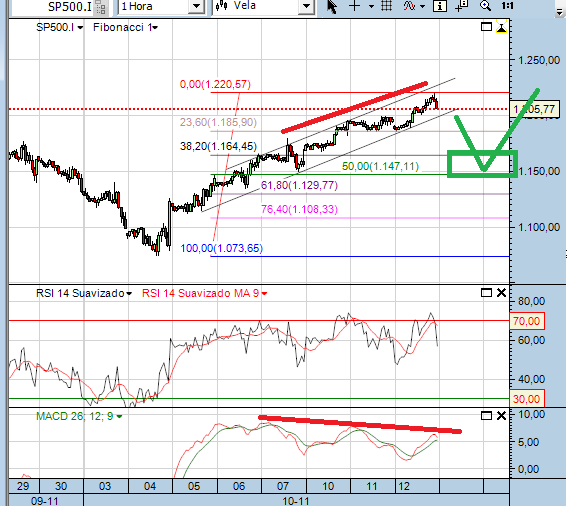Image resolution: width=567 pixels, height=506 pixels.
Task: Close the MACD indicator panel
Action: pyautogui.click(x=502, y=416)
